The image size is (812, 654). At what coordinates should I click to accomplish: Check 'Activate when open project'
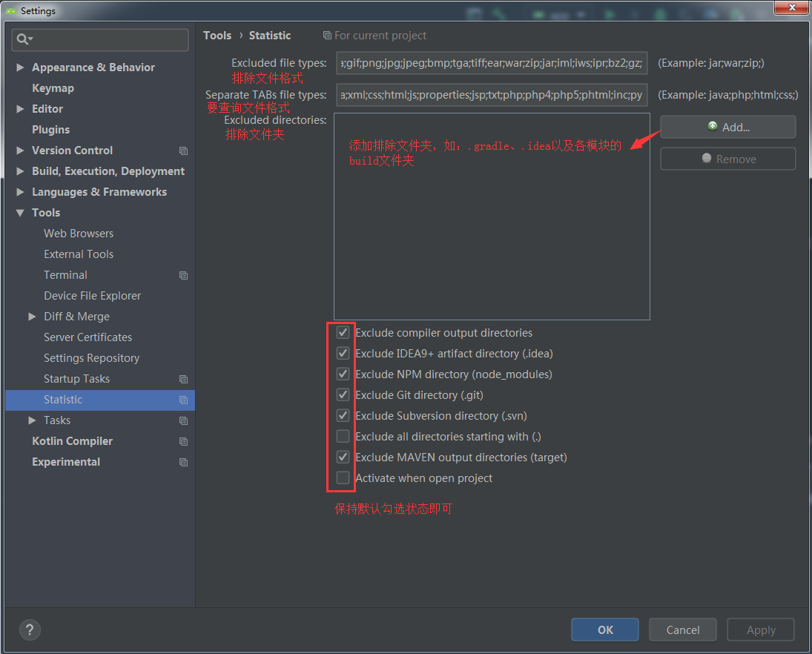343,478
